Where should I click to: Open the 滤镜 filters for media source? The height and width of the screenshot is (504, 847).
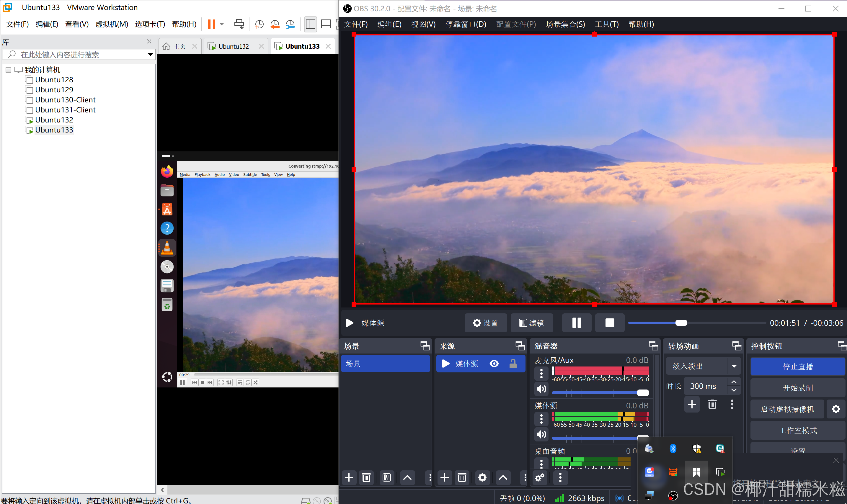pos(532,323)
